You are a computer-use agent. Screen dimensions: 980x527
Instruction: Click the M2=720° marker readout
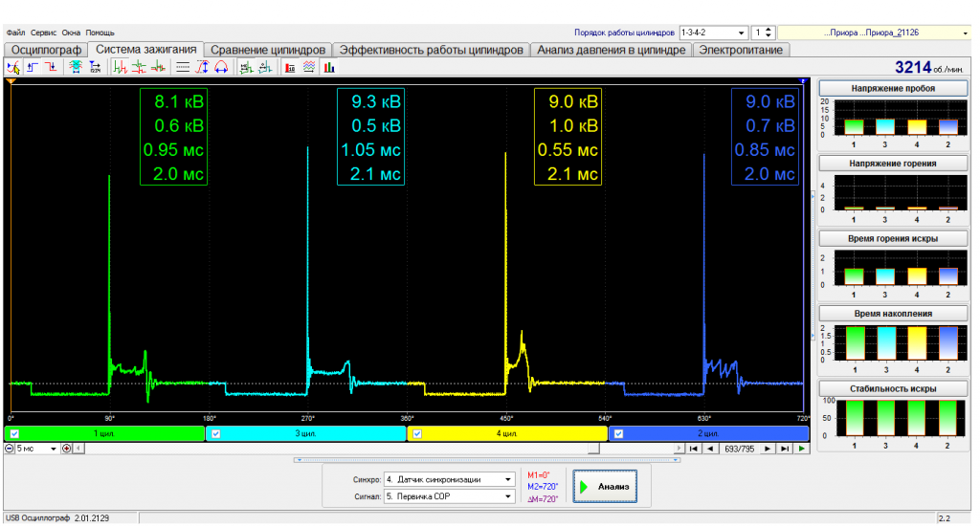coord(543,487)
